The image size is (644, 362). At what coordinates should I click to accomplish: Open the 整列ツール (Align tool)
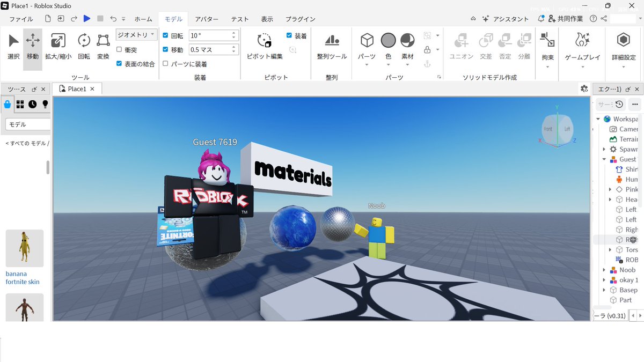332,47
